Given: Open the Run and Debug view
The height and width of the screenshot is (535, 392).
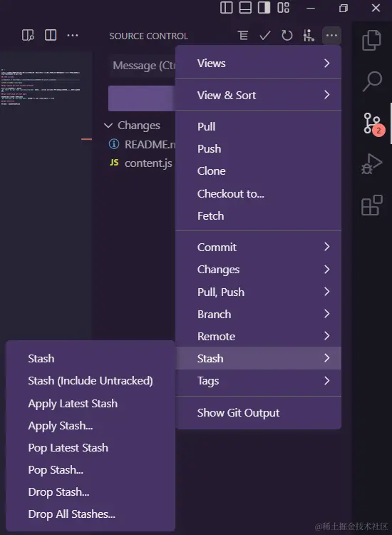Looking at the screenshot, I should coord(371,164).
